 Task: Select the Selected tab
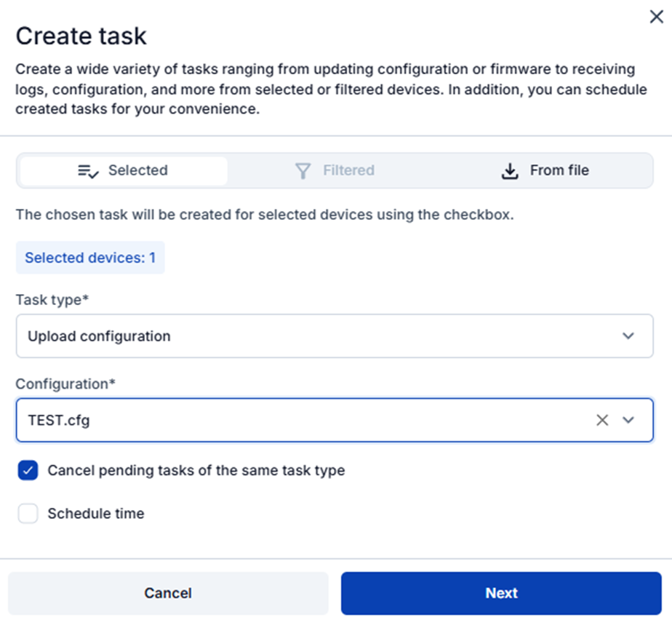pos(122,170)
